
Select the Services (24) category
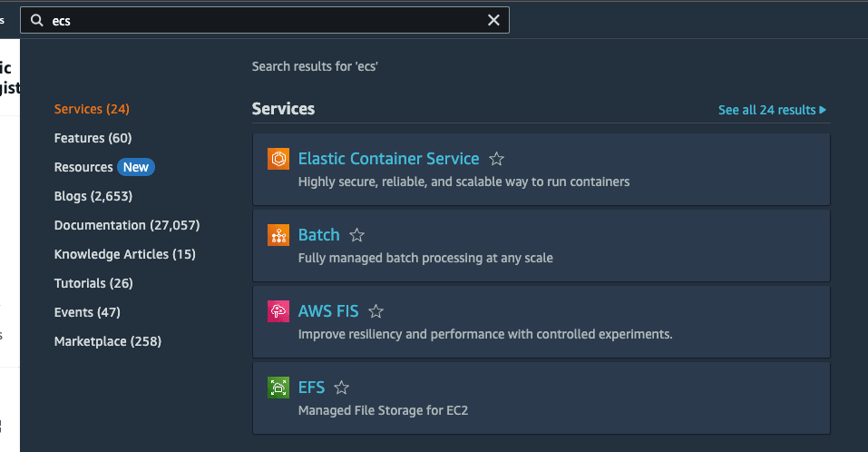coord(92,109)
